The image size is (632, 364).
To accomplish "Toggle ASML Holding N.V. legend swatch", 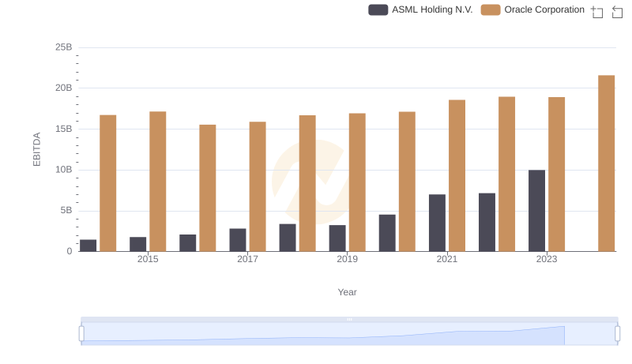I will coord(378,9).
